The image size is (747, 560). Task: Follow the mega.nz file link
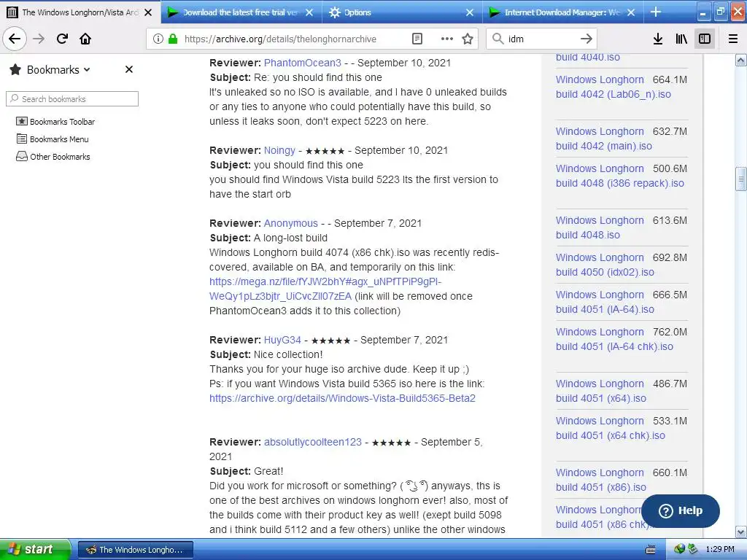325,289
